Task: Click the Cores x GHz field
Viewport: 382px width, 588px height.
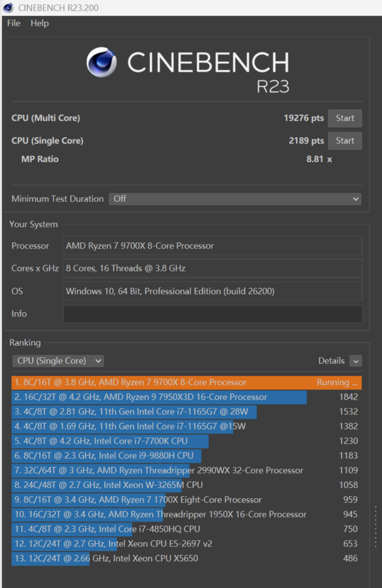Action: point(213,268)
